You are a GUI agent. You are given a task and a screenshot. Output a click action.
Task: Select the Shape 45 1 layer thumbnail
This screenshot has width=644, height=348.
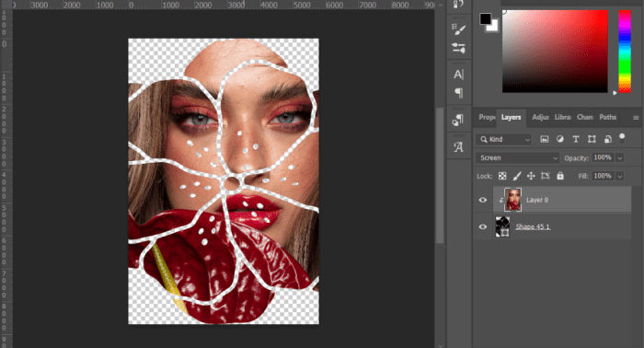click(x=502, y=226)
